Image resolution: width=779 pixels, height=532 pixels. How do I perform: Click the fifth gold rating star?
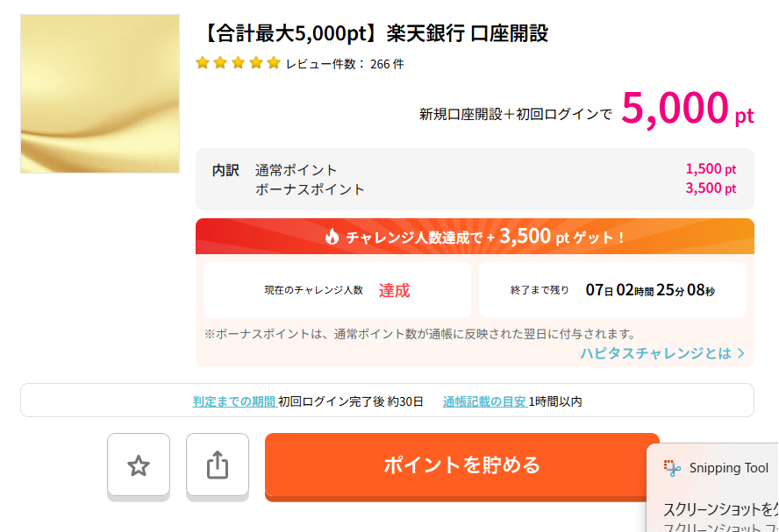(274, 63)
